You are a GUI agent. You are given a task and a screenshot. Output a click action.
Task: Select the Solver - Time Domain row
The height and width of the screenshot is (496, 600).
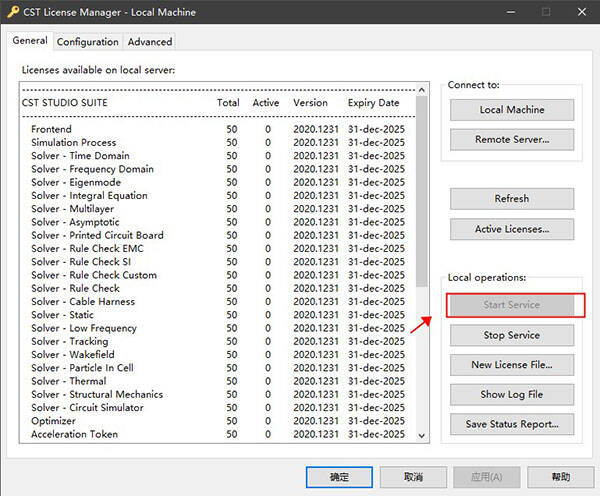79,156
